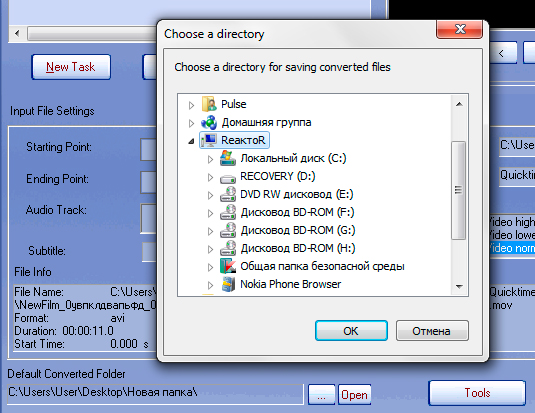
Task: Click the Default Converted Folder path field
Action: point(155,393)
